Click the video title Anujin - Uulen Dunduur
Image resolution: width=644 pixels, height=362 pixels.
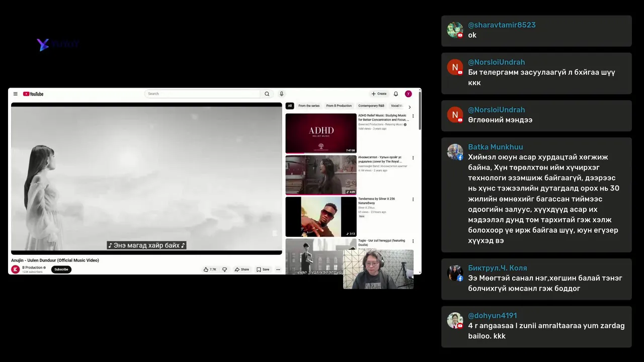55,260
